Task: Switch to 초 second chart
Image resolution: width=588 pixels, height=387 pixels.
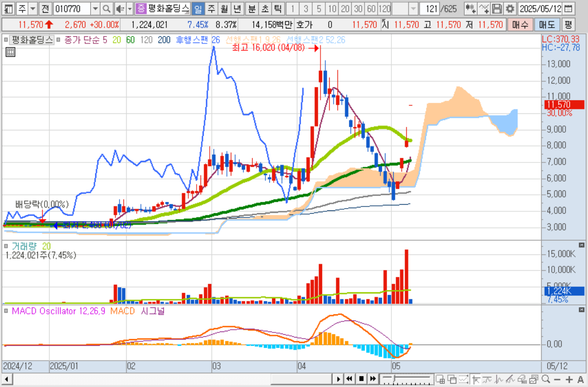Action: (x=265, y=8)
